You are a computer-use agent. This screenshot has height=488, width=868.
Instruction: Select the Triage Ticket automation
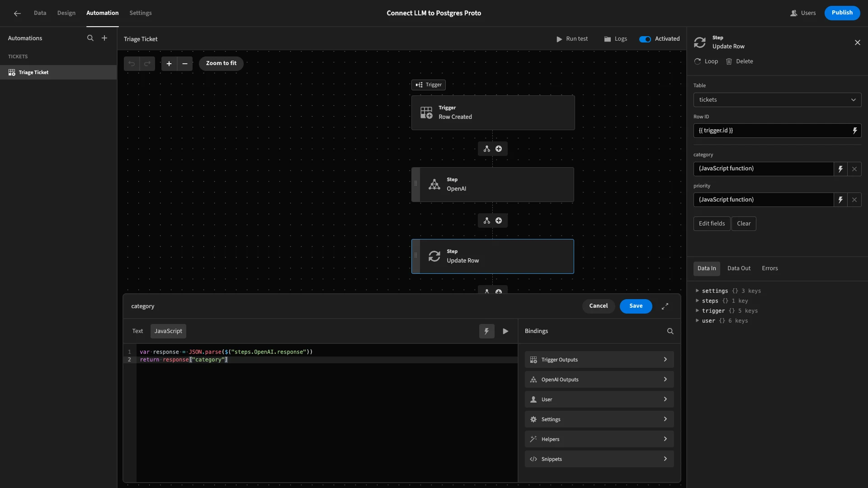(58, 72)
